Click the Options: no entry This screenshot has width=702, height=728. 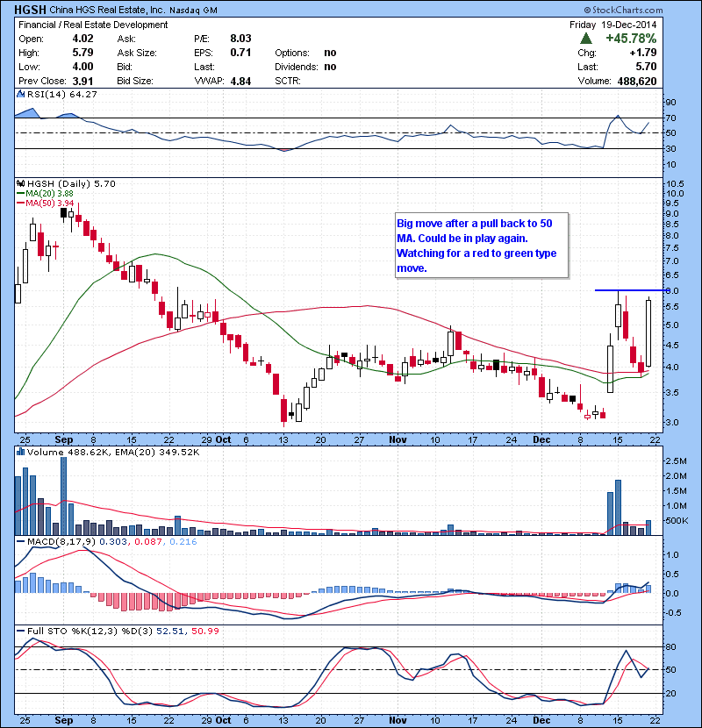[305, 53]
